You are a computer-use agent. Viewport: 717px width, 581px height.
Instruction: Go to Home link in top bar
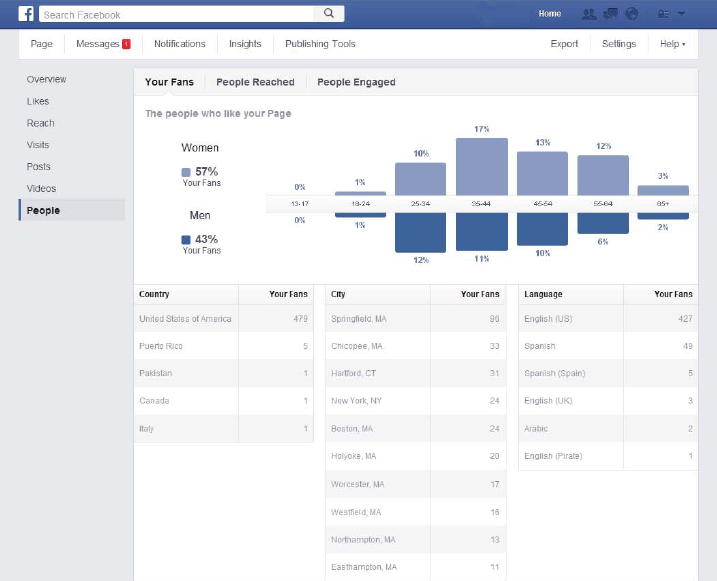(x=549, y=14)
